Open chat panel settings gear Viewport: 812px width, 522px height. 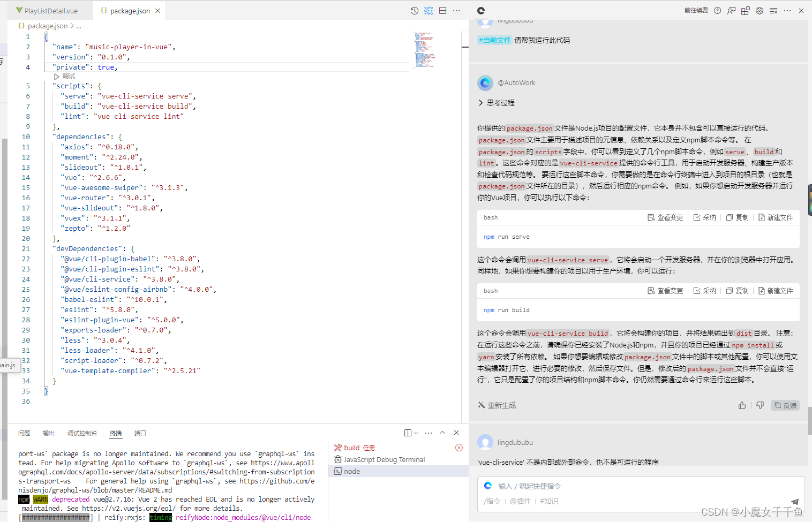coord(760,11)
